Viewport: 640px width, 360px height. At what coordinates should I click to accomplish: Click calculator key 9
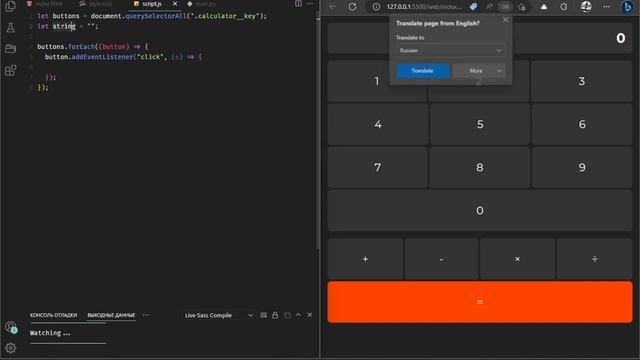(582, 167)
